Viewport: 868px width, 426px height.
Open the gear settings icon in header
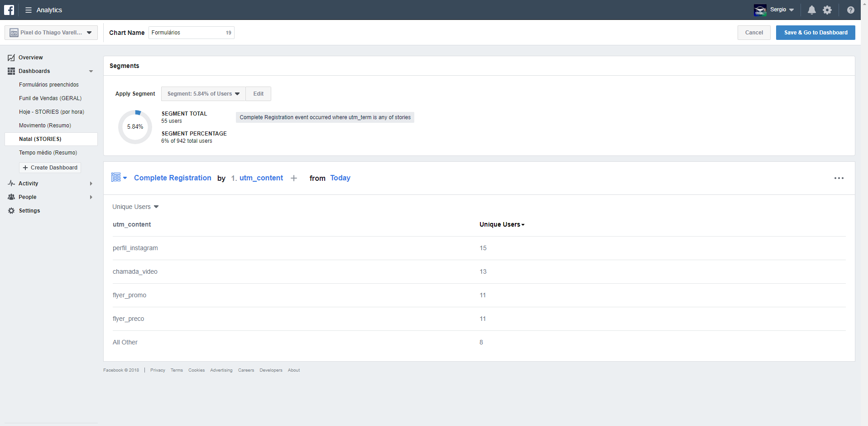pyautogui.click(x=827, y=10)
